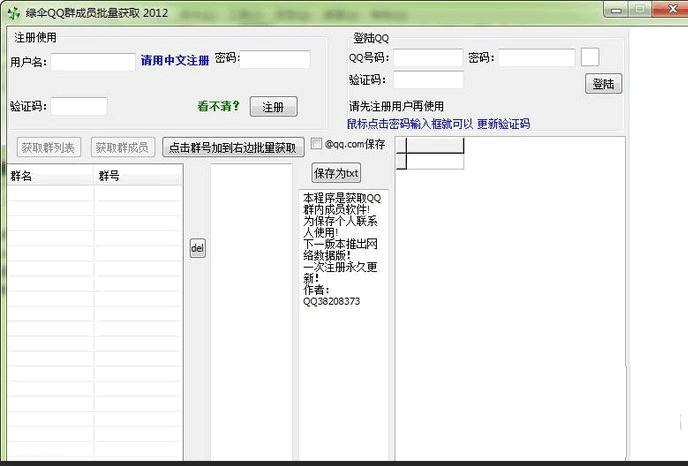The height and width of the screenshot is (466, 688).
Task: Click the 群号 column header
Action: (137, 176)
